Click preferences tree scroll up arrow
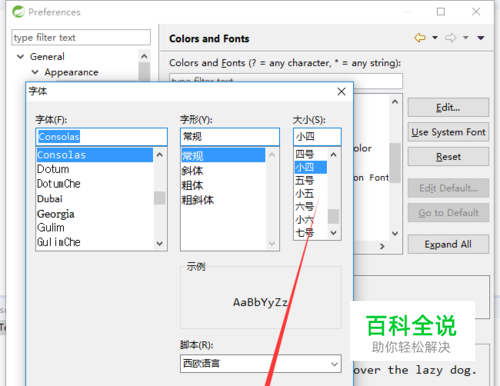Screen dimensions: 500x386 coord(144,56)
